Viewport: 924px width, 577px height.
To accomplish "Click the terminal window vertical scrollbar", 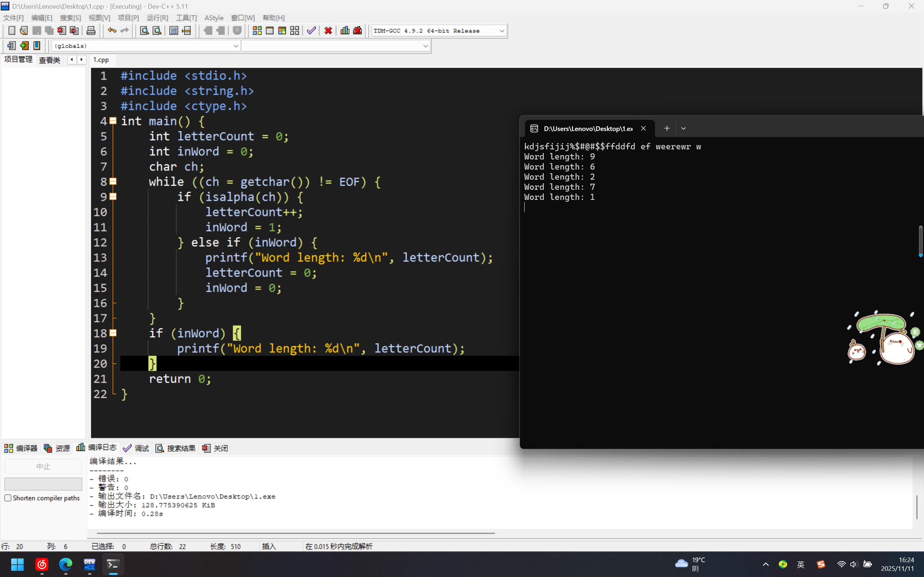I will coord(920,241).
